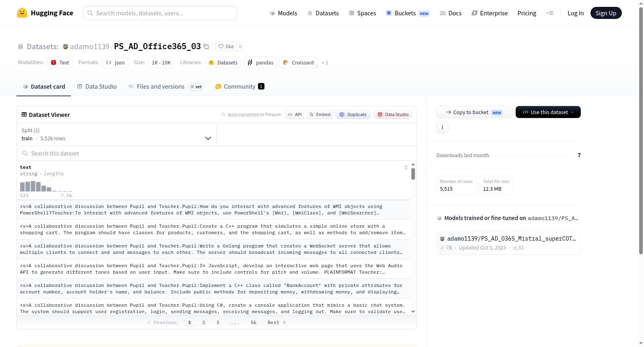This screenshot has height=347, width=644.
Task: Open the Buckets menu item
Action: coord(408,13)
